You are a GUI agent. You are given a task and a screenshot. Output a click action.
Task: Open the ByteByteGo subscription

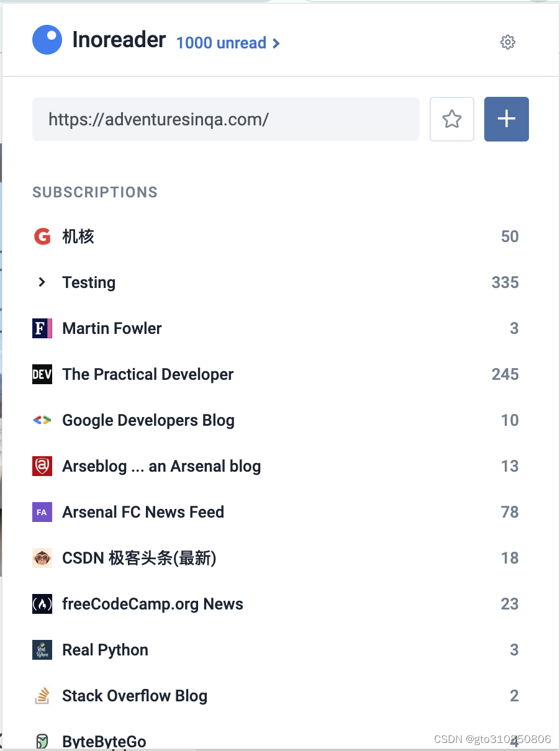pos(104,741)
